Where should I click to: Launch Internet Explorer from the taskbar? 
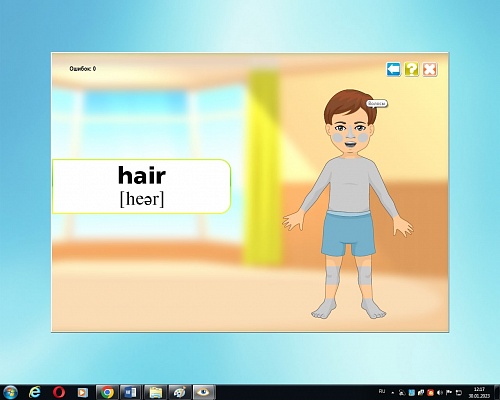click(x=35, y=392)
